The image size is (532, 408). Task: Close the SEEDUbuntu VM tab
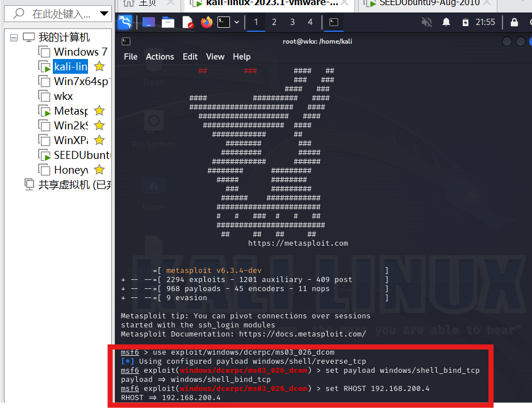tap(487, 3)
